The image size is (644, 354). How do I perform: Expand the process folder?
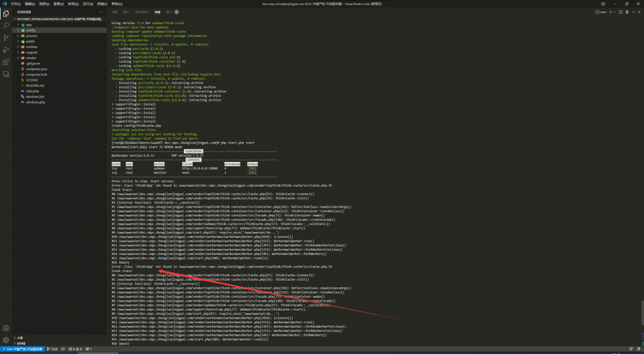[x=59, y=36]
